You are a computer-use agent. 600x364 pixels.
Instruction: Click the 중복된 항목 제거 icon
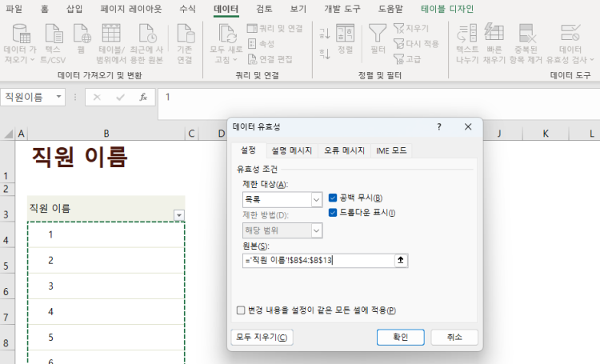point(526,34)
